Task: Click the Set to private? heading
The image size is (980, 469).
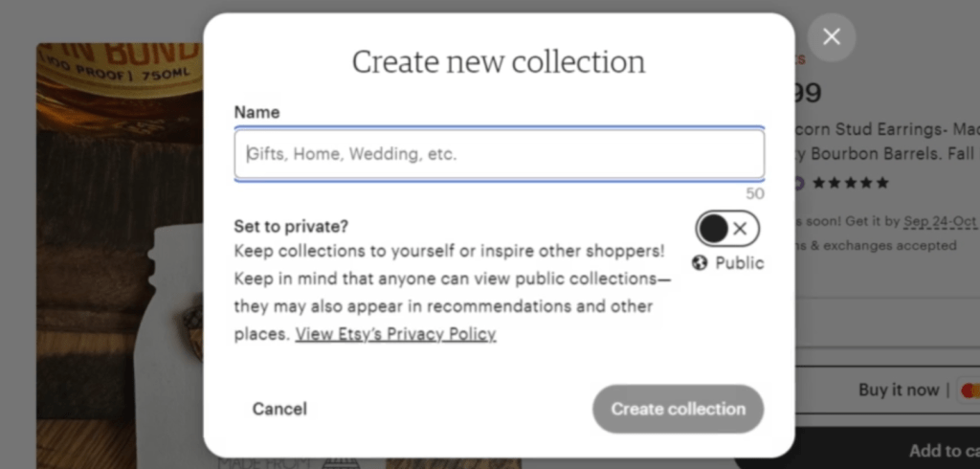Action: [291, 227]
